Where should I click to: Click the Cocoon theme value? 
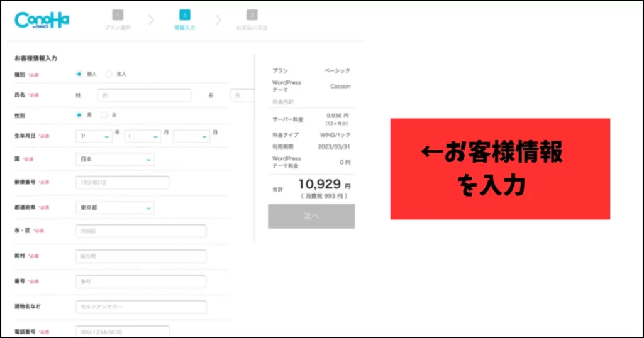point(340,86)
